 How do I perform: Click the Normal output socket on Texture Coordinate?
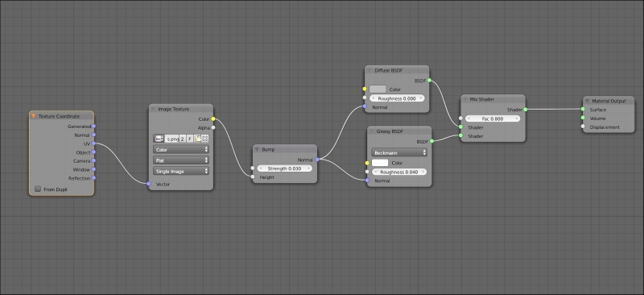pyautogui.click(x=93, y=135)
